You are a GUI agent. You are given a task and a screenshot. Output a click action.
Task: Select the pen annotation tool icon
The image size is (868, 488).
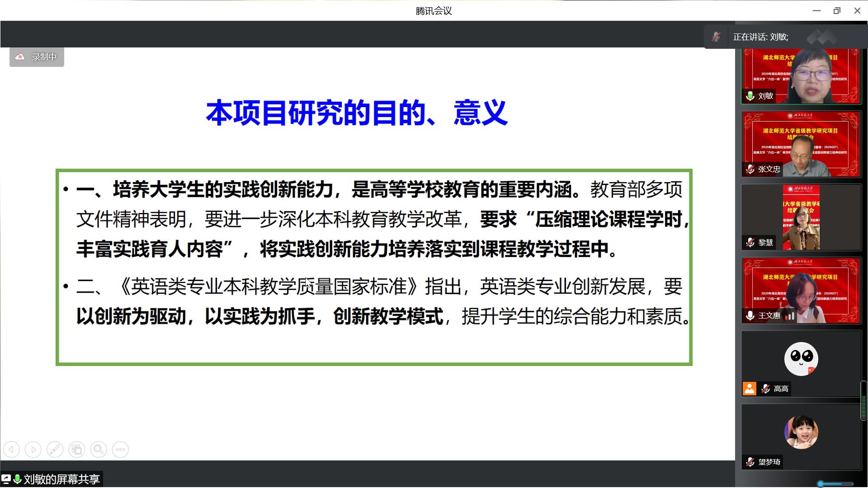[55, 450]
